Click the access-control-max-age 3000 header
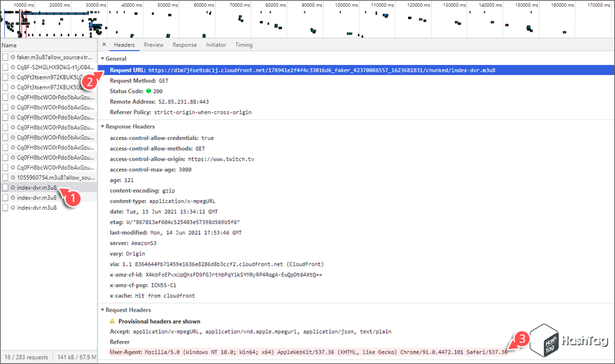The width and height of the screenshot is (615, 364). 150,169
